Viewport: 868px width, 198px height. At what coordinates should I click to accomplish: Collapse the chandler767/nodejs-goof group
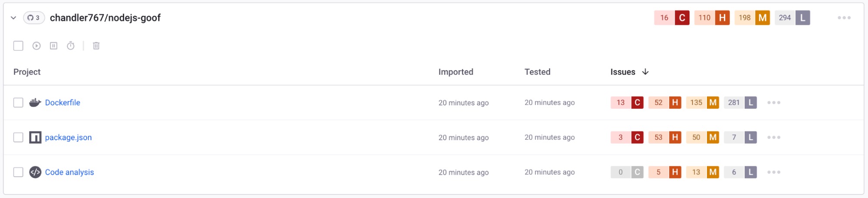pyautogui.click(x=13, y=18)
